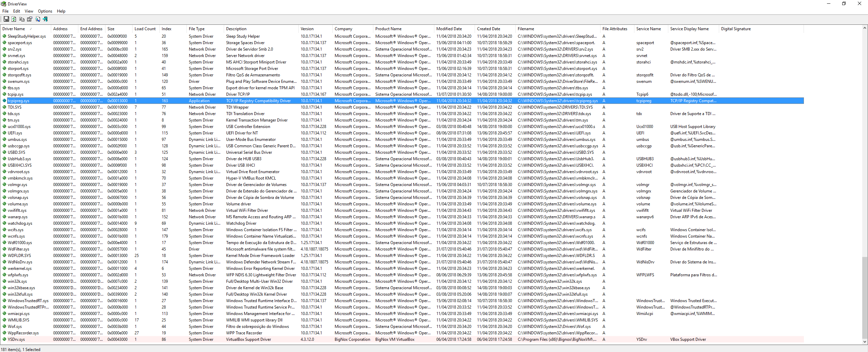This screenshot has width=868, height=352.
Task: Select the WdFilter.sys driver entry
Action: click(18, 249)
